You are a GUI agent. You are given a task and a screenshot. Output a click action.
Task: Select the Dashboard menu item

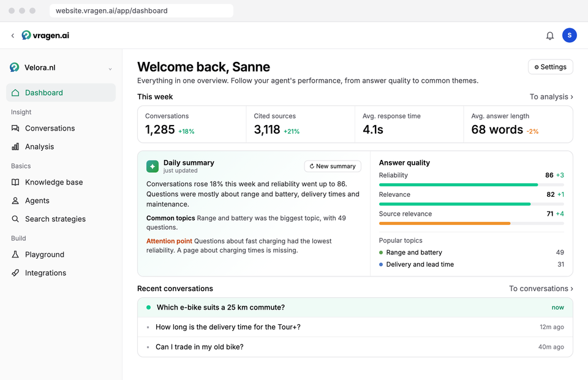coord(61,93)
